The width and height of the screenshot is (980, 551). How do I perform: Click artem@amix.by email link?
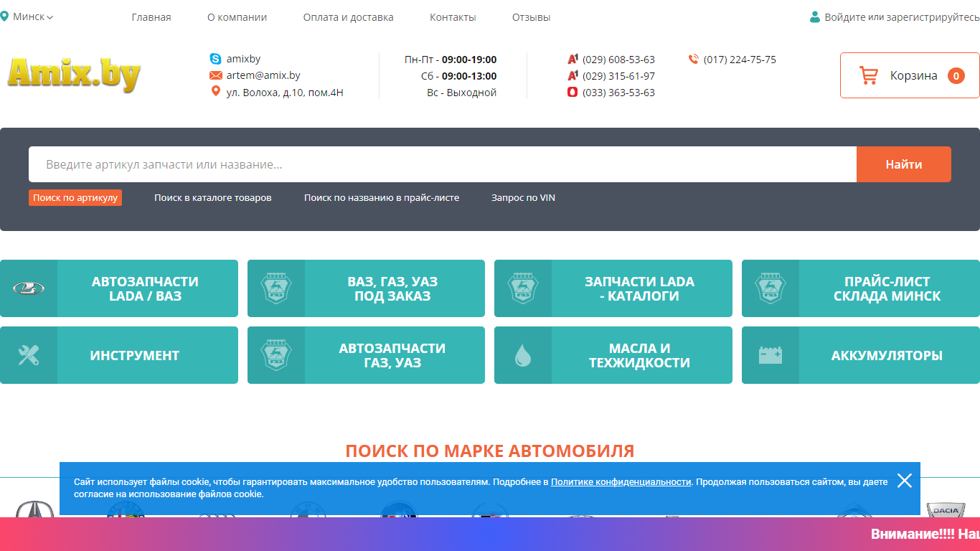[263, 75]
